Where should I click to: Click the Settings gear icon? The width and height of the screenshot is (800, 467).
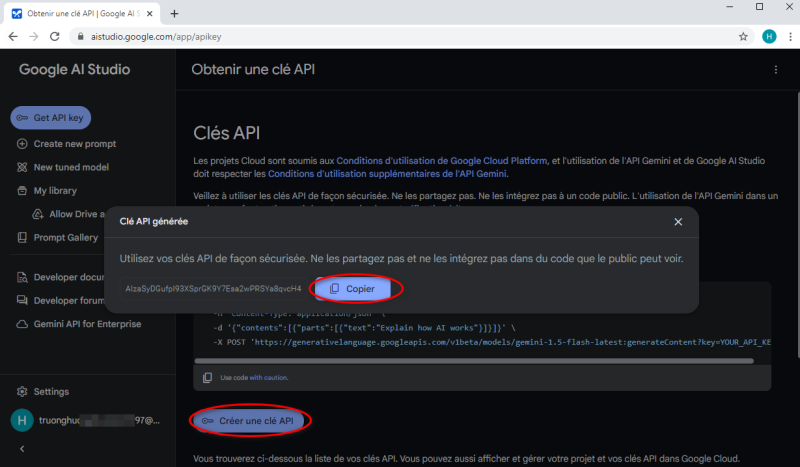coord(22,392)
